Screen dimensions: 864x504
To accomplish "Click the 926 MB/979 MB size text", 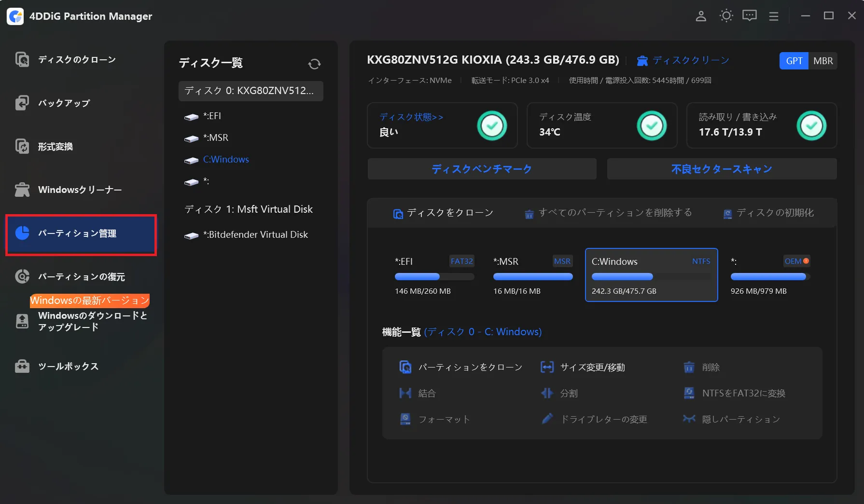I will pyautogui.click(x=759, y=291).
